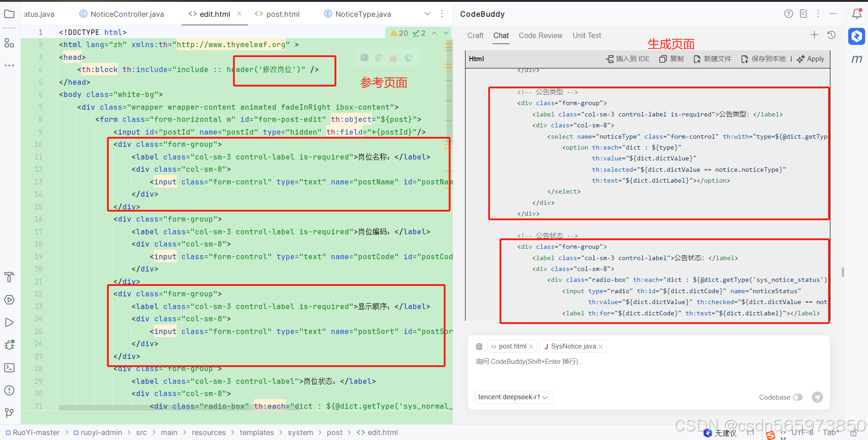Image resolution: width=868 pixels, height=440 pixels.
Task: Click system breadcrumb folder
Action: (x=300, y=433)
